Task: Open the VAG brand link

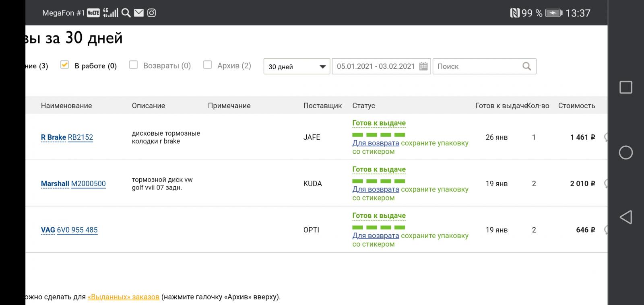Action: [x=48, y=230]
